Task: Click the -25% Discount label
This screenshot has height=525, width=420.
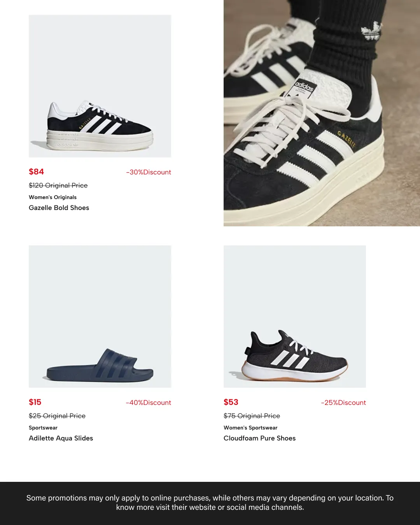Action: 343,403
